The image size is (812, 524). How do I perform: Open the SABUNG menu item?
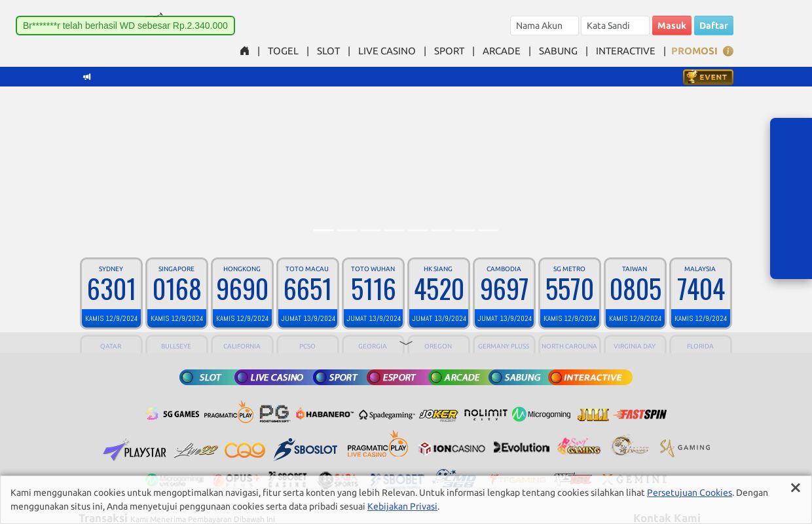tap(558, 51)
